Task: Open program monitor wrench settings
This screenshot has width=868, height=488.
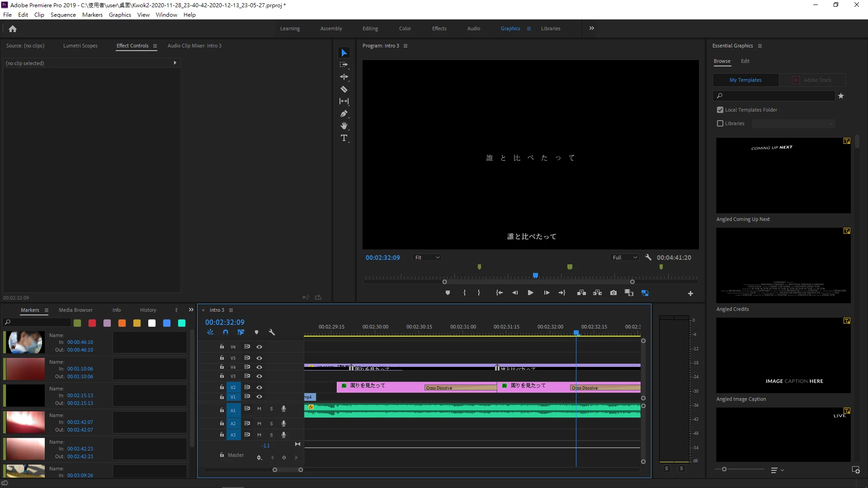Action: coord(648,257)
